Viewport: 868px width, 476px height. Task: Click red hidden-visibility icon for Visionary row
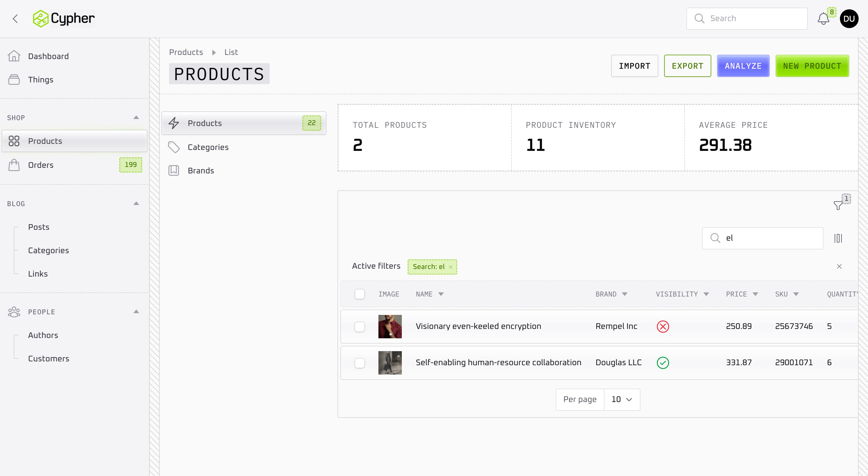click(663, 326)
